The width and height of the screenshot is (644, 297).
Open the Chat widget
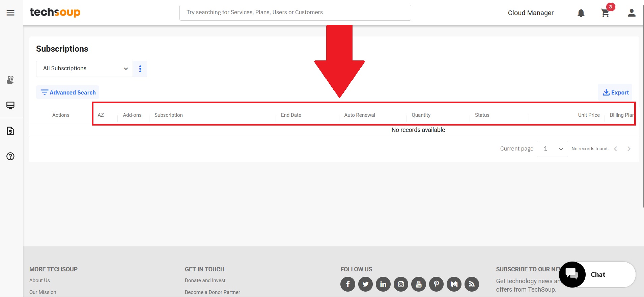tap(597, 274)
